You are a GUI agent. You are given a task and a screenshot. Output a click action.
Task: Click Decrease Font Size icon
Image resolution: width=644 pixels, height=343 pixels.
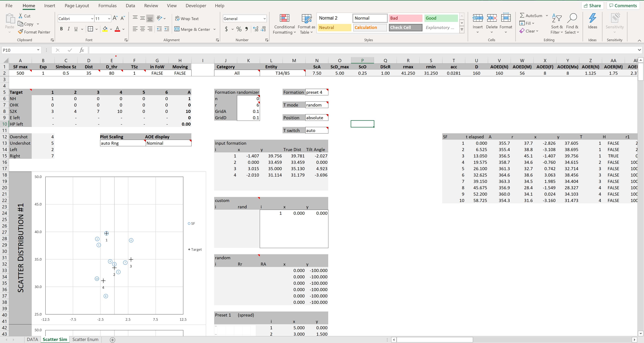click(x=123, y=18)
